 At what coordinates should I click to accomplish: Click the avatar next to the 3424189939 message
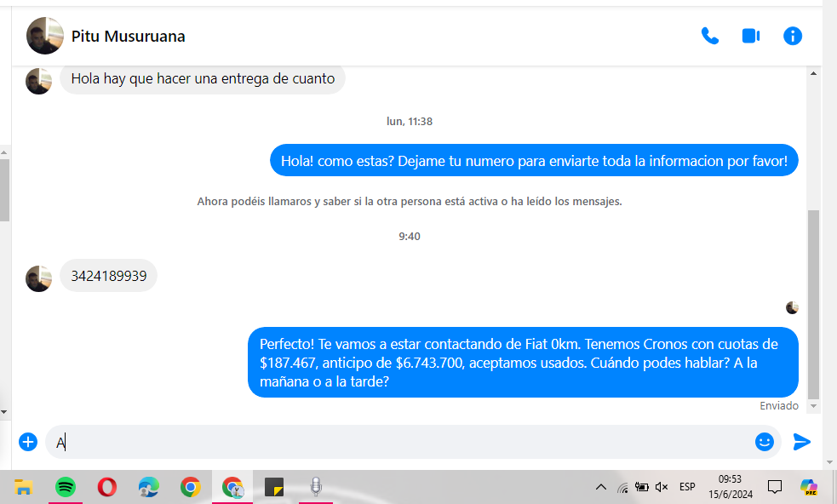(x=39, y=278)
